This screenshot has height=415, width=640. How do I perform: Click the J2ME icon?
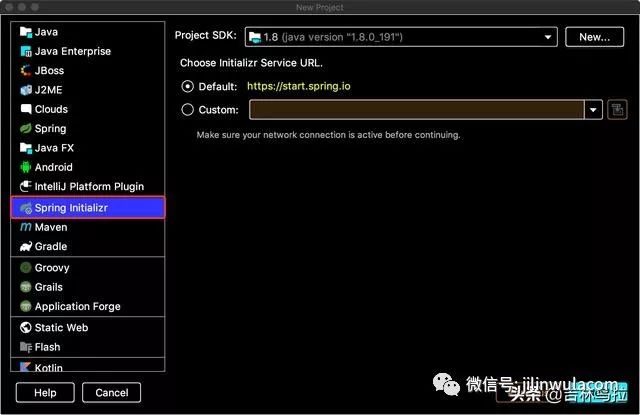(26, 90)
